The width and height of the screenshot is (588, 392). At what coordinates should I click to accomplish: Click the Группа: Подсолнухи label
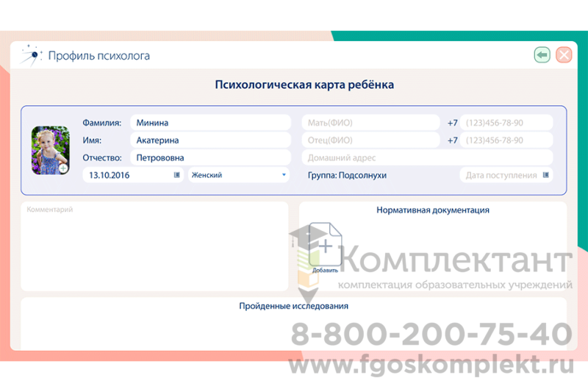[347, 175]
